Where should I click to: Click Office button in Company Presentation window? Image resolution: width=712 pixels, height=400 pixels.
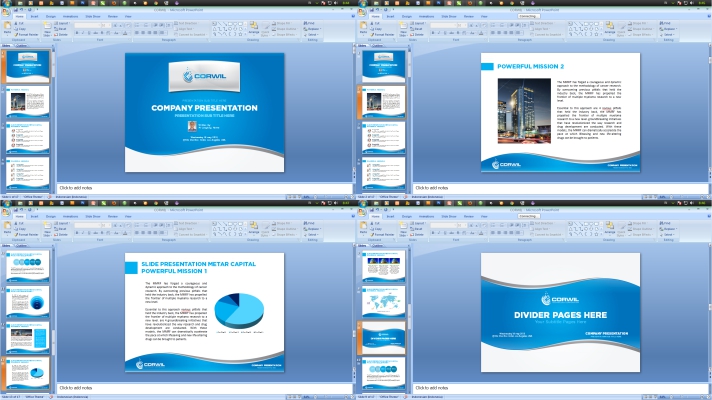click(x=5, y=6)
